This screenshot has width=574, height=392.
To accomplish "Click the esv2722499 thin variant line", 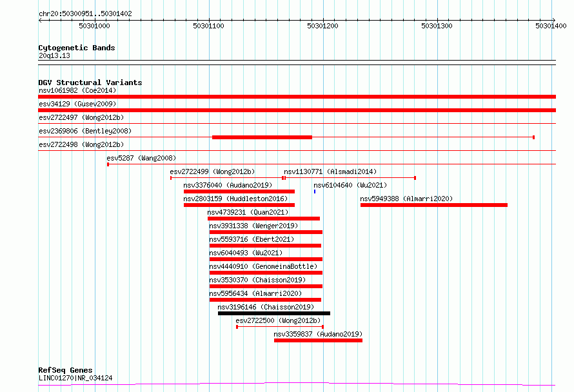I will point(227,178).
